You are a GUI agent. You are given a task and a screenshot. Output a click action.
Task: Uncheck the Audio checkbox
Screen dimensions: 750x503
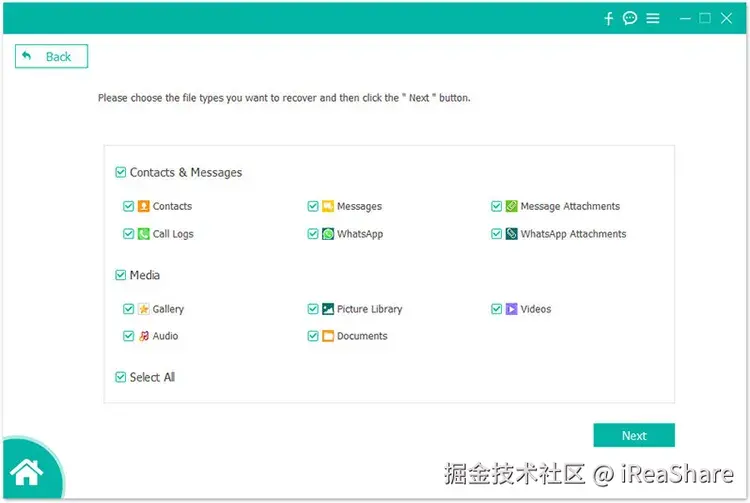coord(128,336)
